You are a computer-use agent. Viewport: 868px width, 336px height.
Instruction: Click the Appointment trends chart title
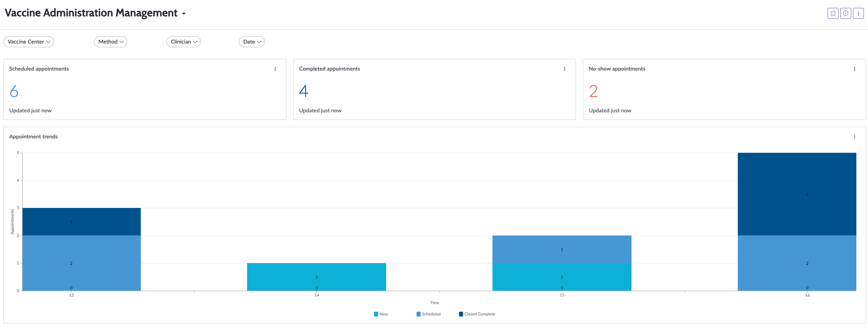[x=34, y=137]
